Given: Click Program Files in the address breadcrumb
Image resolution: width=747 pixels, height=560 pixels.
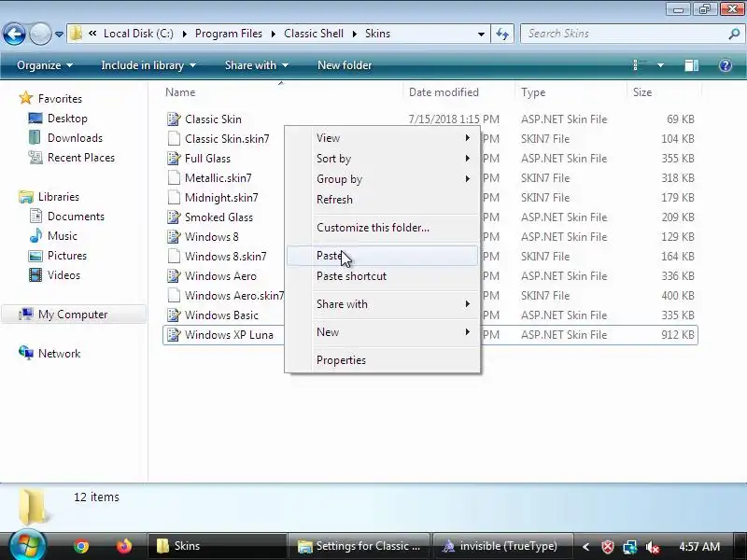Looking at the screenshot, I should click(x=229, y=34).
